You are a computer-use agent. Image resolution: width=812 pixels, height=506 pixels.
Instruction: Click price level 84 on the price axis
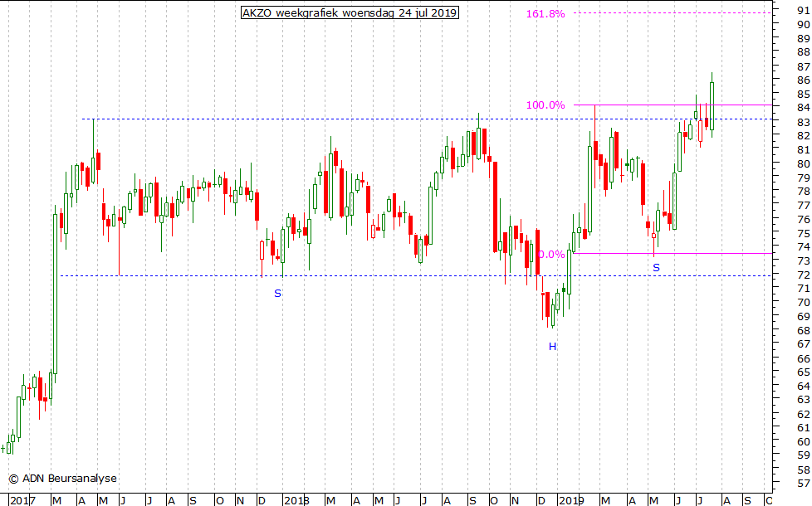tap(804, 108)
